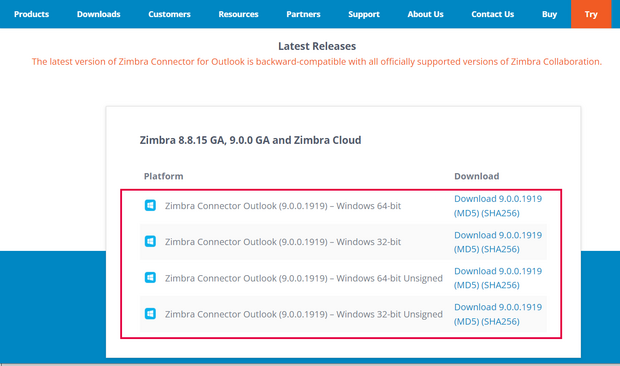This screenshot has height=366, width=620.
Task: Click the Platform column header
Action: tap(163, 176)
